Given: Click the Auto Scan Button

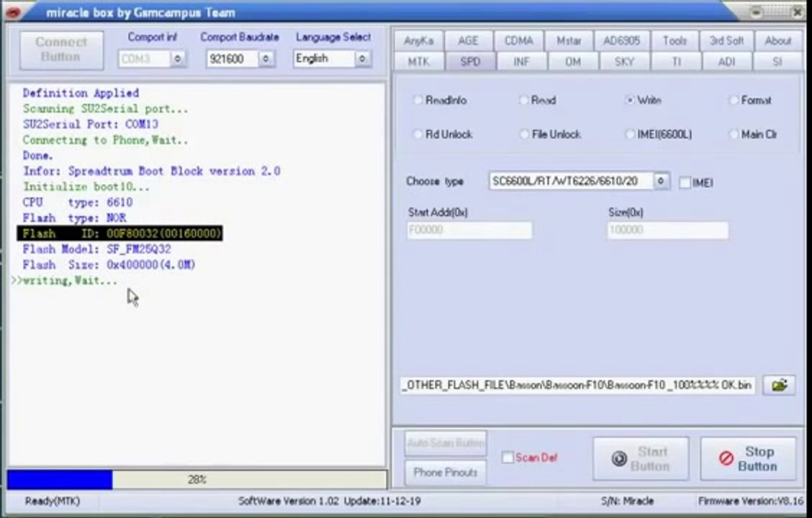Looking at the screenshot, I should [446, 443].
